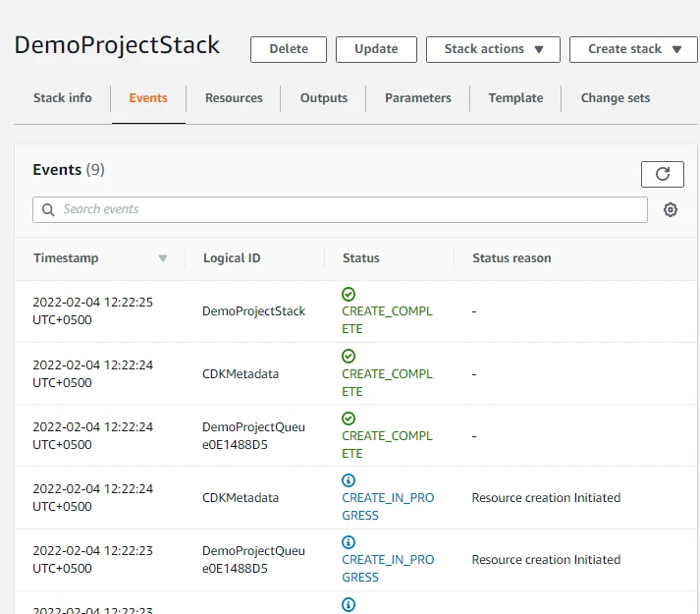
Task: Open the Create stack dropdown
Action: tap(633, 49)
